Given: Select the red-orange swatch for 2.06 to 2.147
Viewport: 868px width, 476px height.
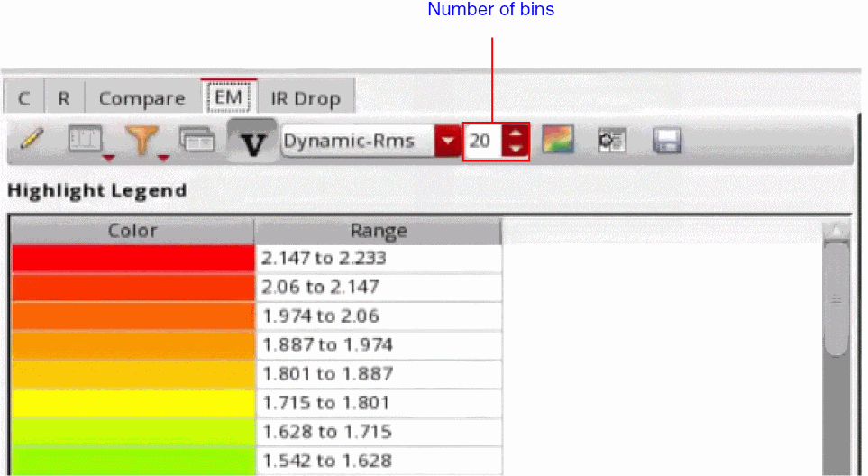Looking at the screenshot, I should coord(132,288).
